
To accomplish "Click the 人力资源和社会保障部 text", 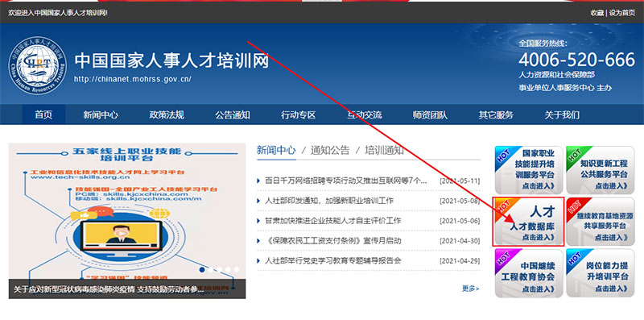I will (x=556, y=75).
